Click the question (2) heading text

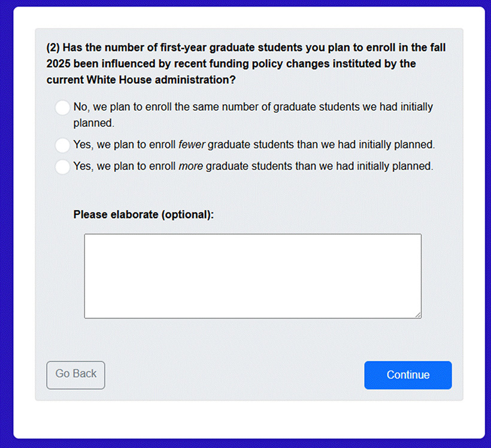pos(245,63)
